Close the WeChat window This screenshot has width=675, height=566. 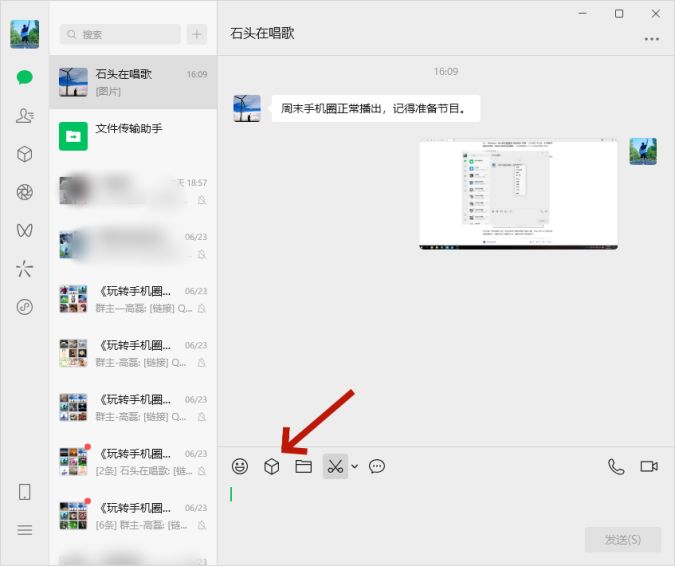tap(656, 14)
